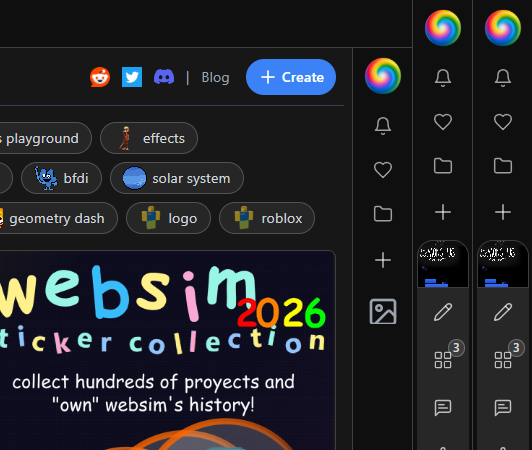Select the solar system tag chip
Image resolution: width=532 pixels, height=450 pixels.
click(177, 178)
